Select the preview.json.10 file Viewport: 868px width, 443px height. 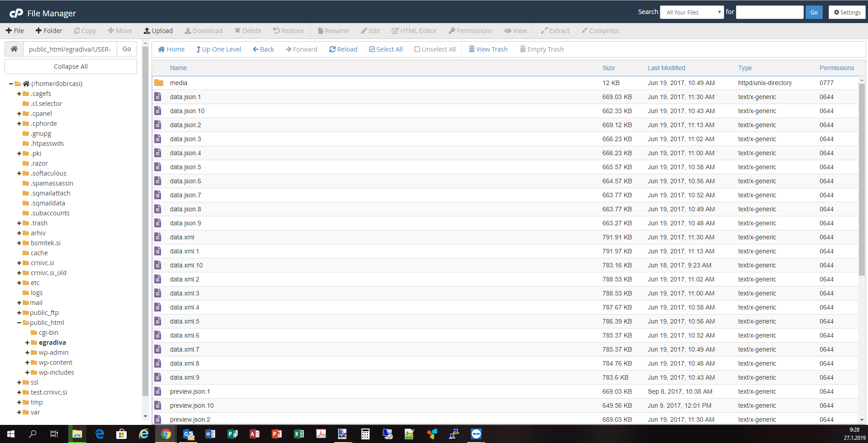pos(505,405)
